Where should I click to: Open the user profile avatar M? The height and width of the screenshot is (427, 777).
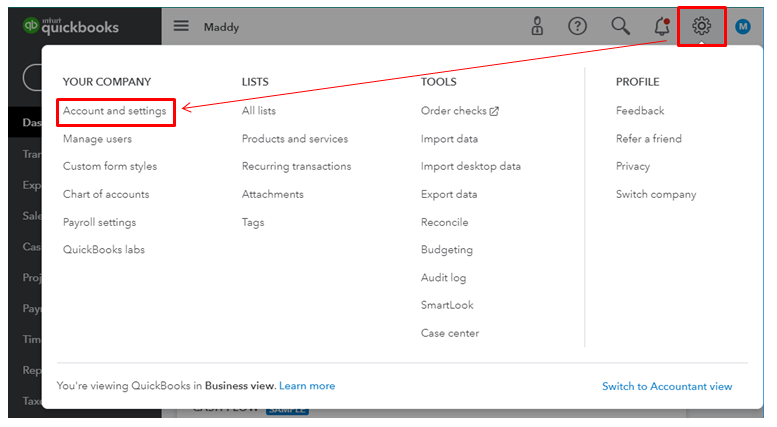(x=742, y=26)
